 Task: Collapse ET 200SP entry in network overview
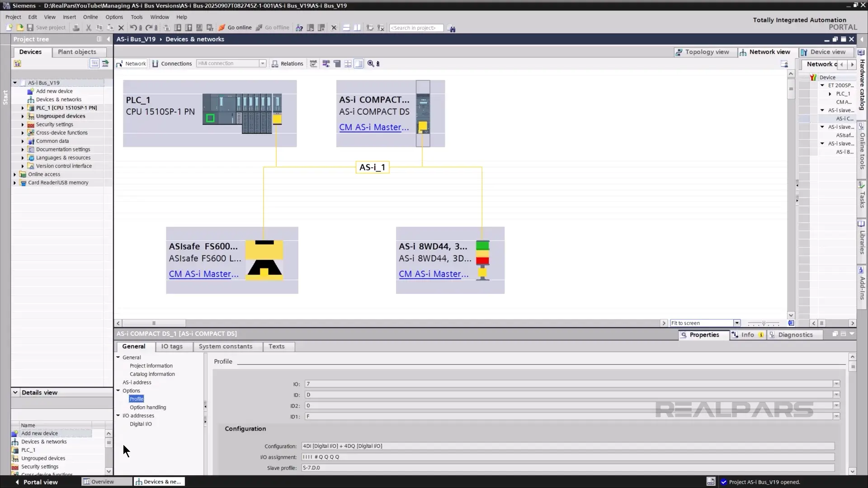[x=822, y=85]
